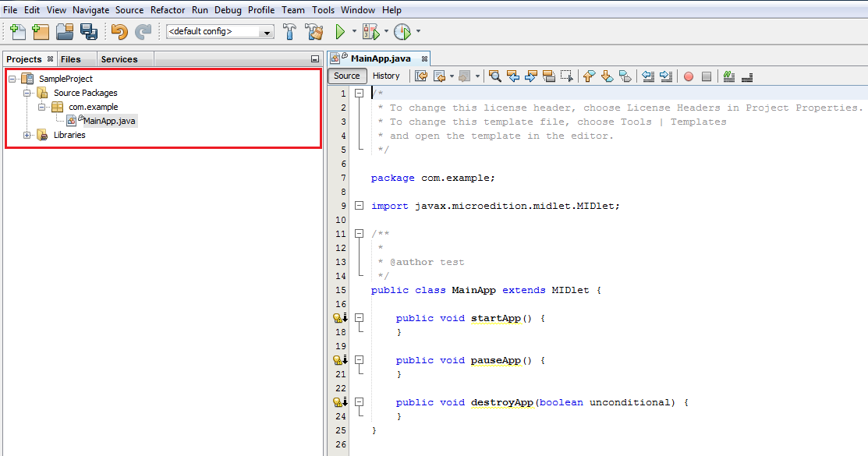Viewport: 868px width, 456px height.
Task: Click the Undo arrow icon
Action: 119,31
